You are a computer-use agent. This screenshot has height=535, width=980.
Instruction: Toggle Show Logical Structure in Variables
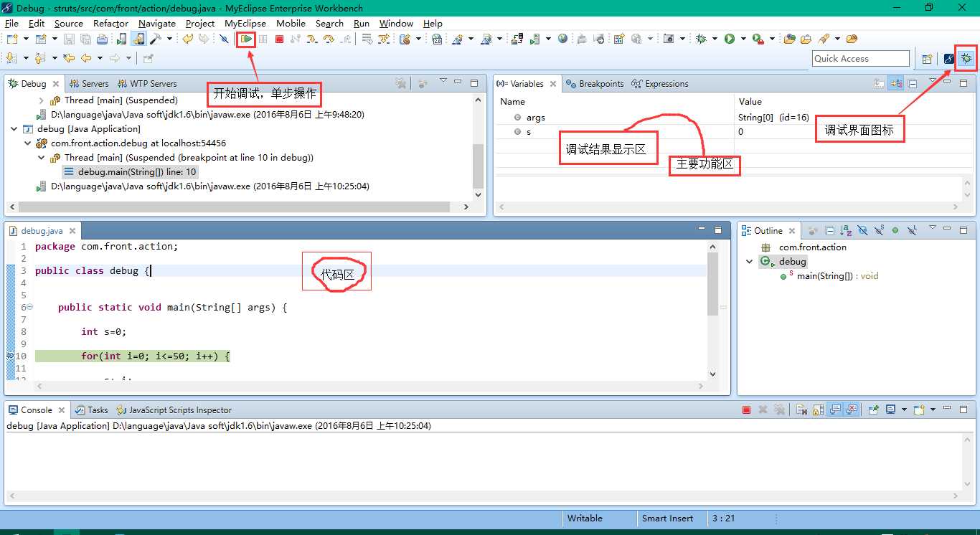[x=896, y=83]
